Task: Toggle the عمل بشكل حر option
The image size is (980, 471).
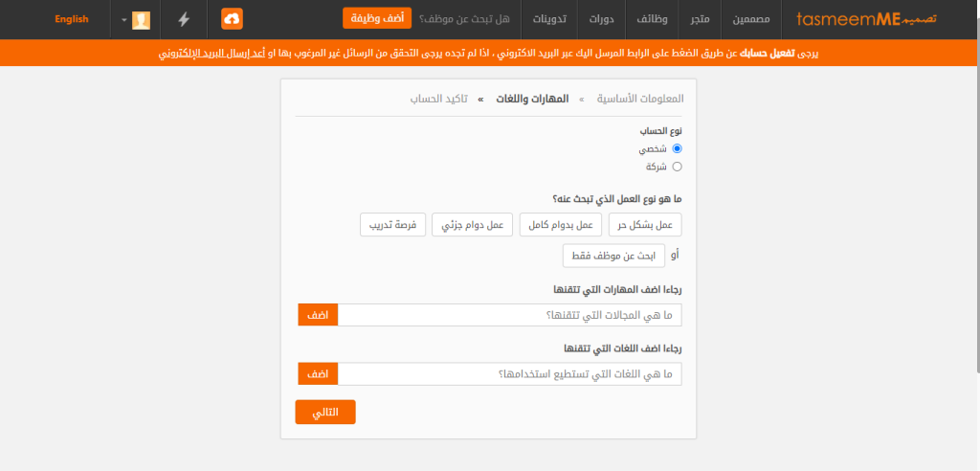Action: coord(642,225)
